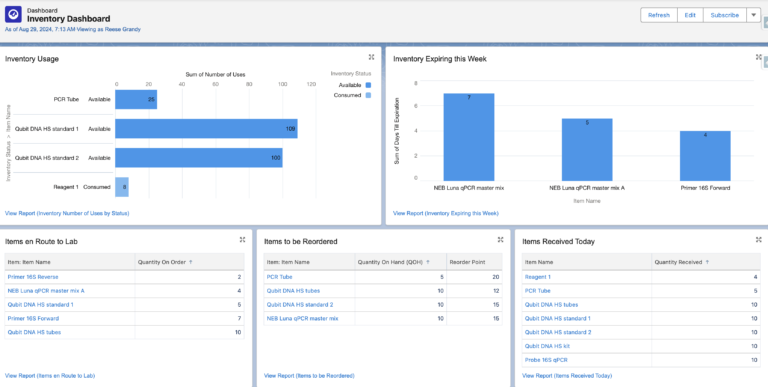Screen dimensions: 768x387
Task: Open NEB Luna qPCR master mix A in en Route table
Action: pos(46,290)
